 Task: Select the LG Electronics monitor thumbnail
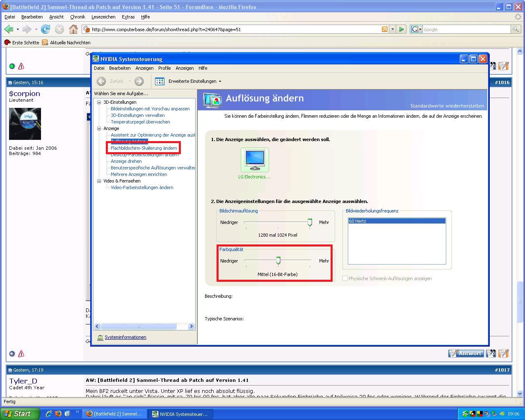(255, 160)
